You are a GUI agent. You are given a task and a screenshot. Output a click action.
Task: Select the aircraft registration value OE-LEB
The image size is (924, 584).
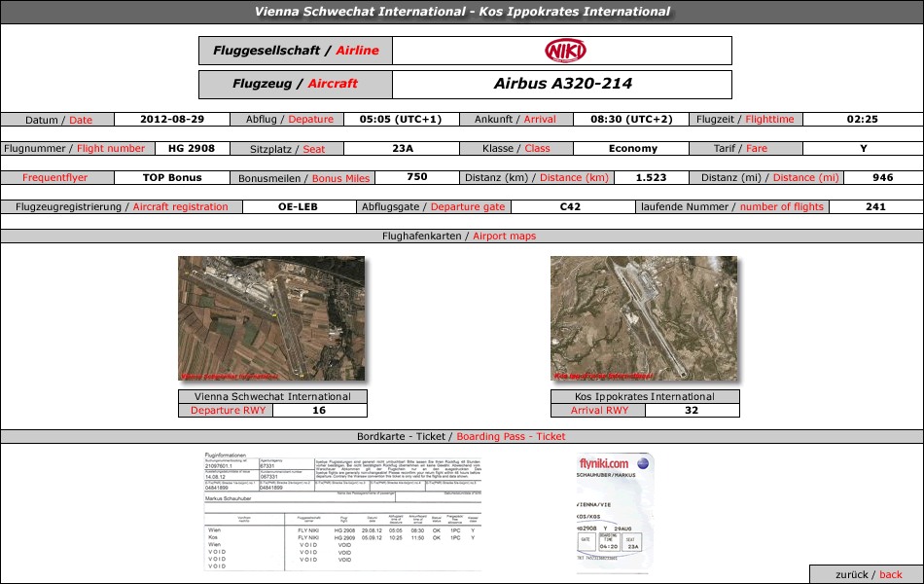299,207
